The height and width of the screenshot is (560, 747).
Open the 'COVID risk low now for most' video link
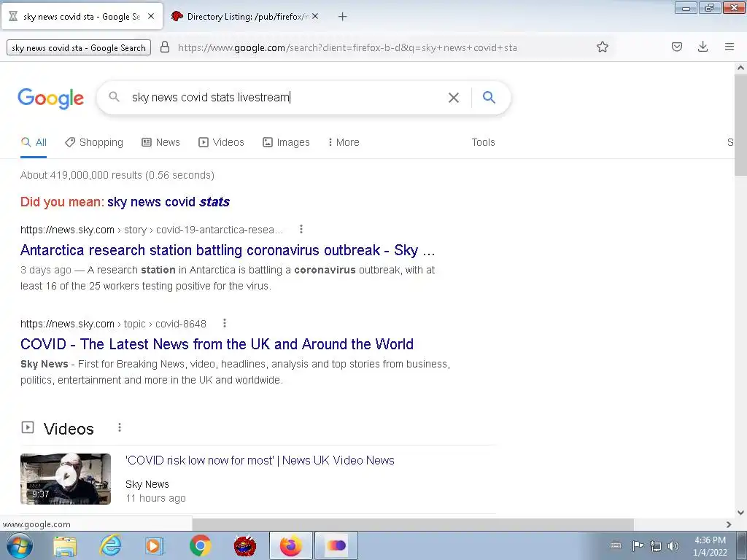point(260,461)
